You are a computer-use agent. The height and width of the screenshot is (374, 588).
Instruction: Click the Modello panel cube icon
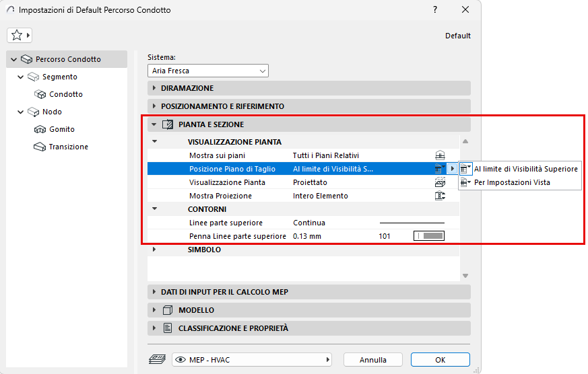click(x=168, y=310)
